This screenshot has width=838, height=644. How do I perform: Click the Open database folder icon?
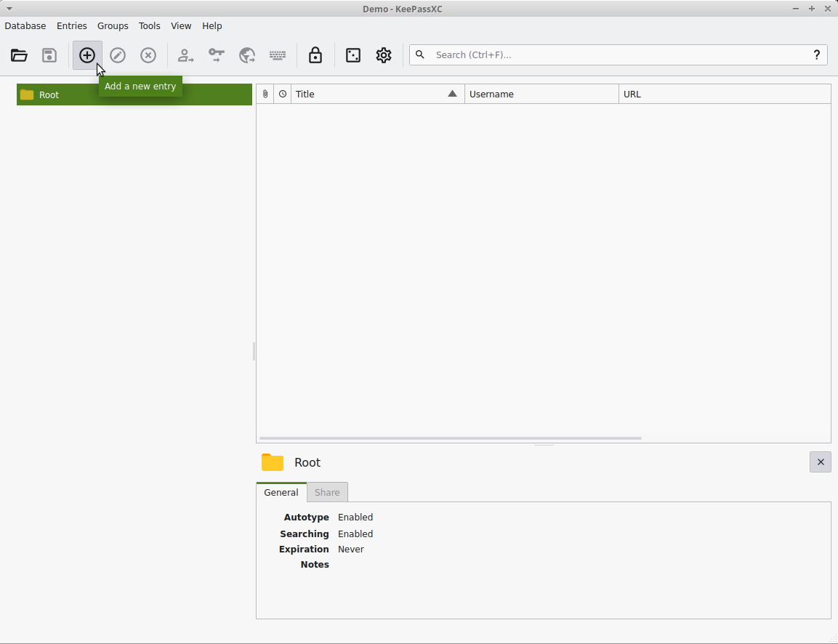coord(20,55)
